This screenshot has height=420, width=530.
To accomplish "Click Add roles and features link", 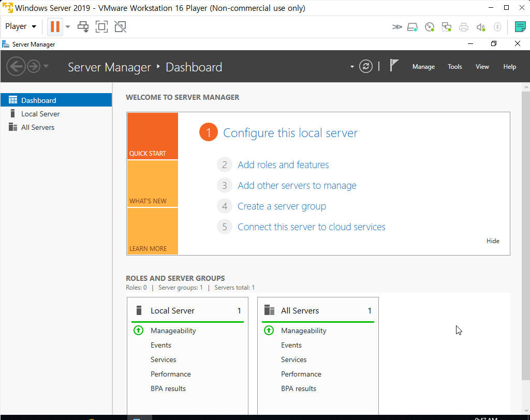I will click(283, 164).
